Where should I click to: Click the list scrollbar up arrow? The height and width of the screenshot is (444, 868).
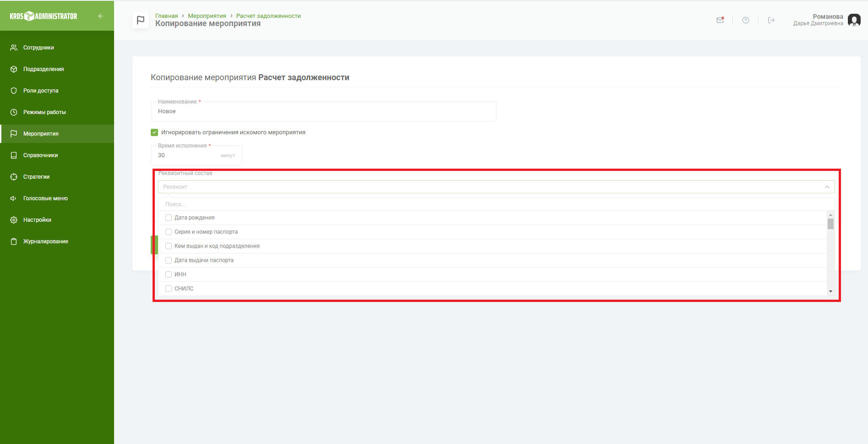(x=830, y=215)
